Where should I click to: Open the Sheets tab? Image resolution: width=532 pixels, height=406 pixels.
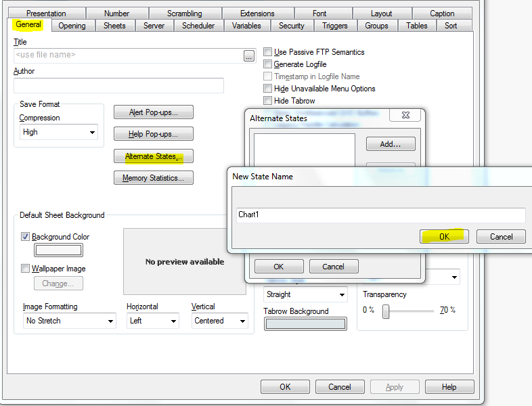point(114,26)
